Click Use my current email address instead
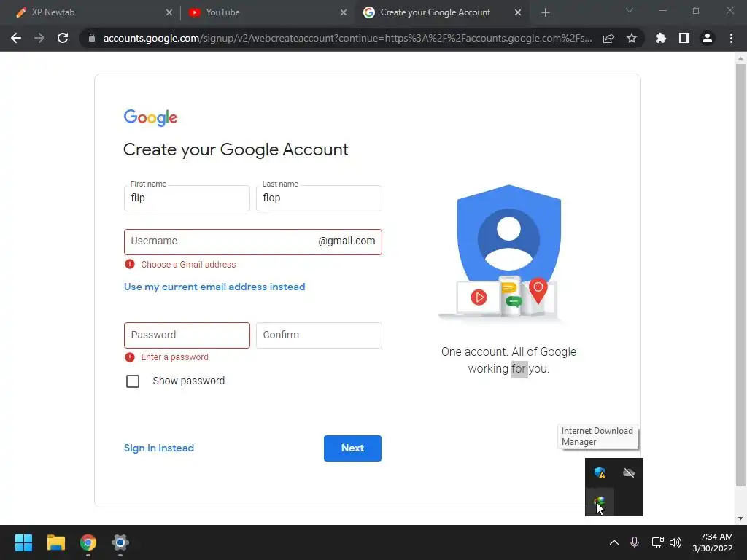Screen dimensions: 747x560 pyautogui.click(x=214, y=287)
